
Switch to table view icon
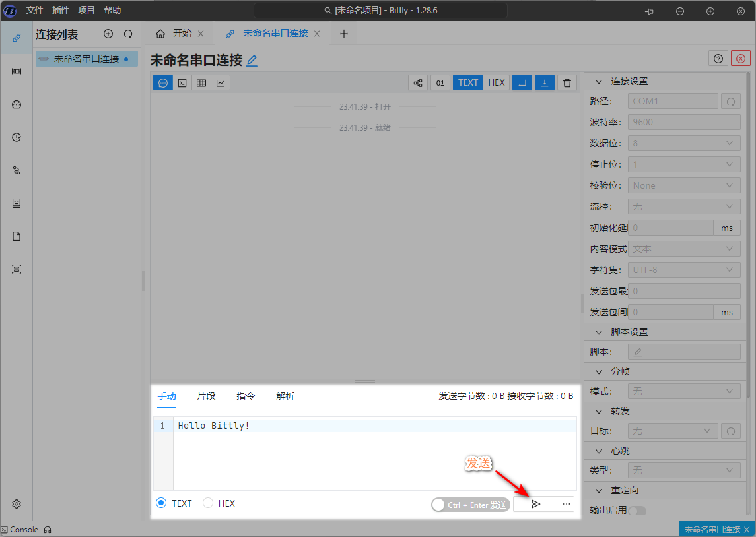click(201, 82)
